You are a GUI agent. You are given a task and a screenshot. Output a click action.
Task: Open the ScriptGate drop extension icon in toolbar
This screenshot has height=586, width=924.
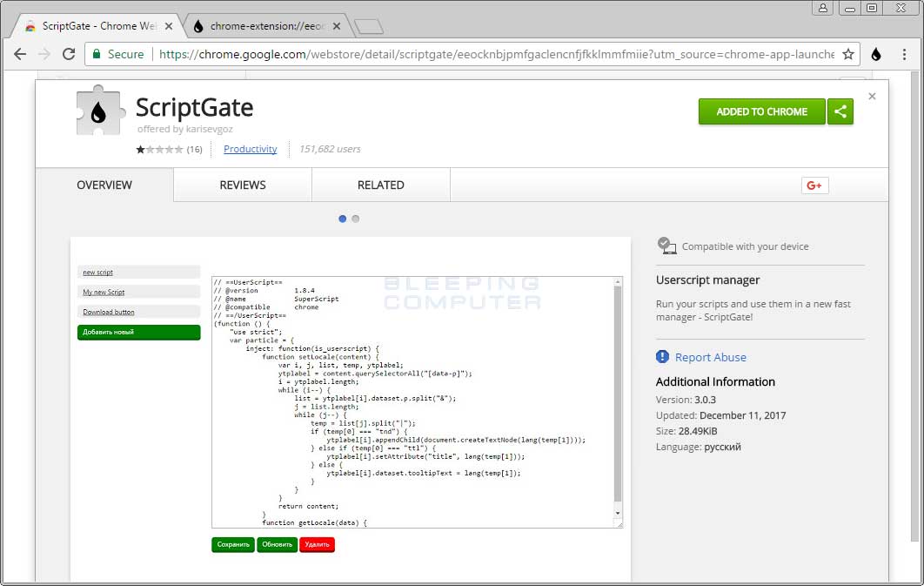tap(876, 54)
